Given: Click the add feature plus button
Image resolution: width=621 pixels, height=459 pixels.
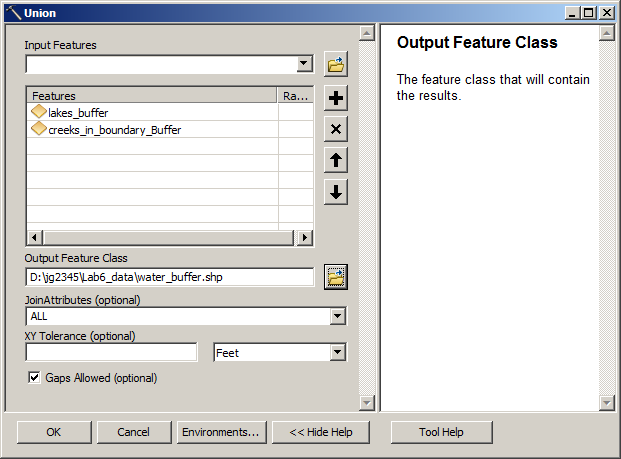Looking at the screenshot, I should [336, 98].
